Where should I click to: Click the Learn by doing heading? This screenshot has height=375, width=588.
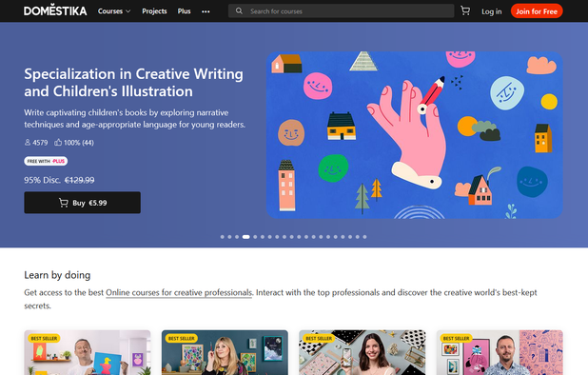[x=57, y=275]
